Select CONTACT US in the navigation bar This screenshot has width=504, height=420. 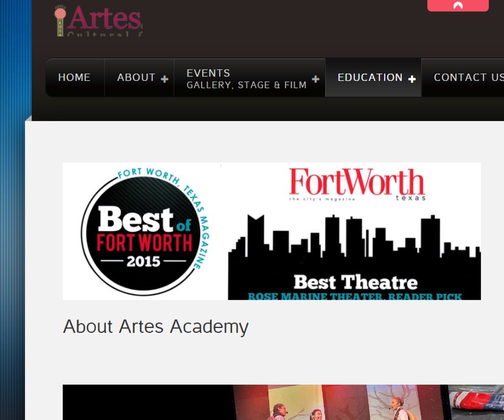click(468, 77)
